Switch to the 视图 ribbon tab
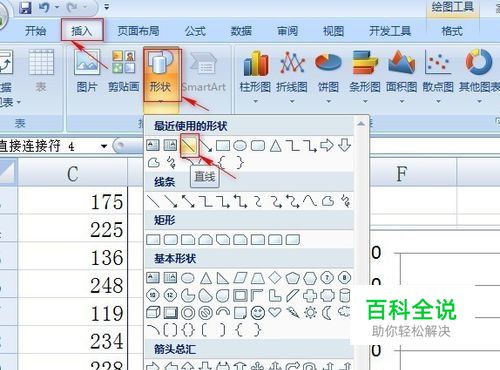 (333, 31)
